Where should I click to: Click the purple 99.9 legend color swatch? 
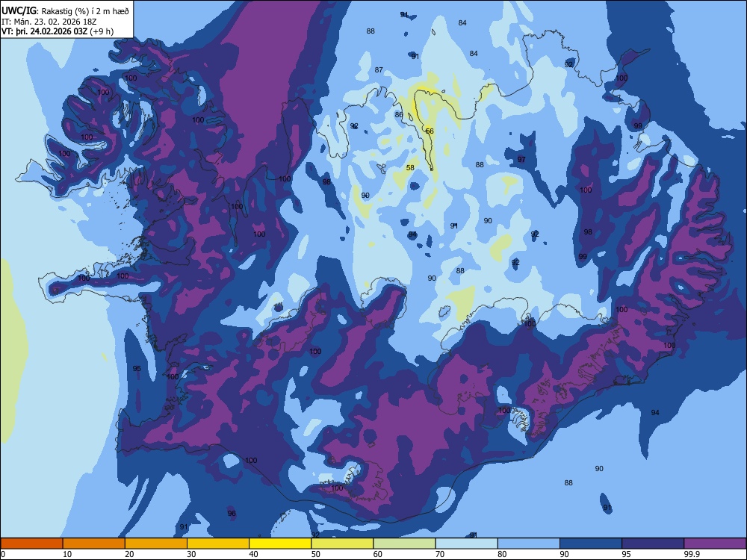[x=715, y=544]
